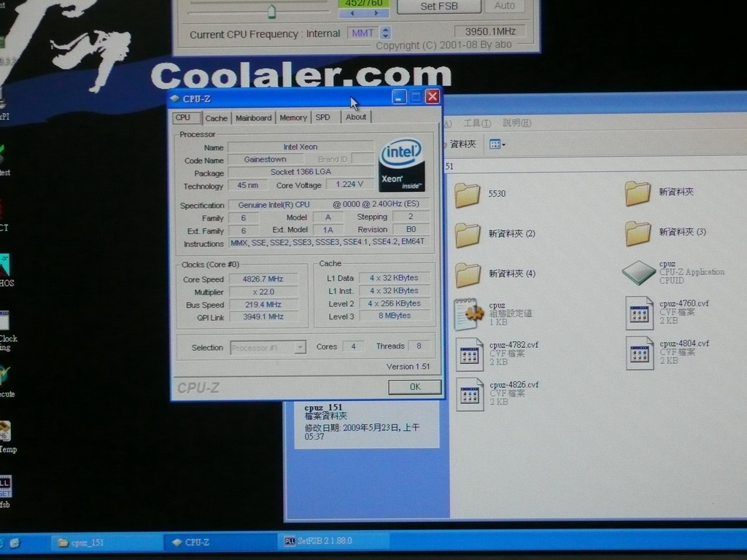Open the cpuz configuration settings file

493,314
